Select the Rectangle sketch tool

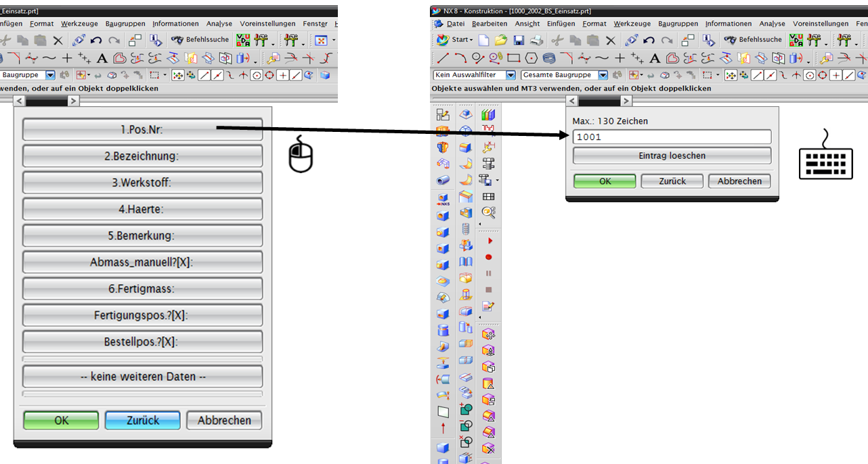(x=513, y=58)
